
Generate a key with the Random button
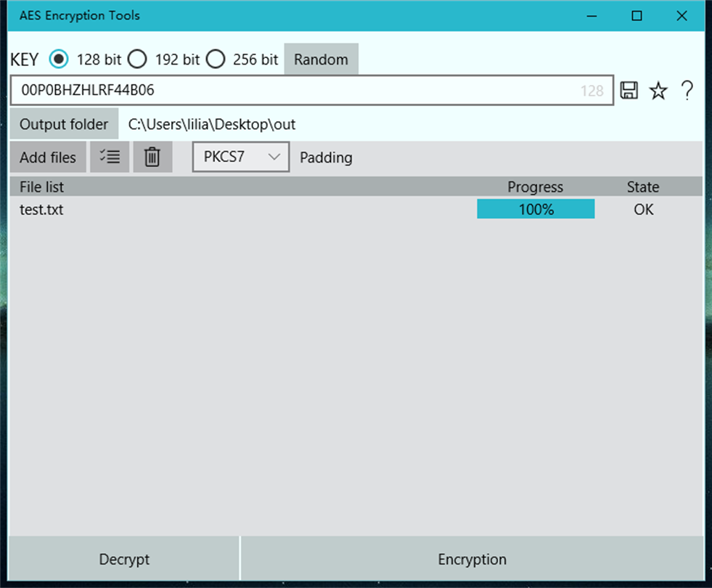coord(321,59)
